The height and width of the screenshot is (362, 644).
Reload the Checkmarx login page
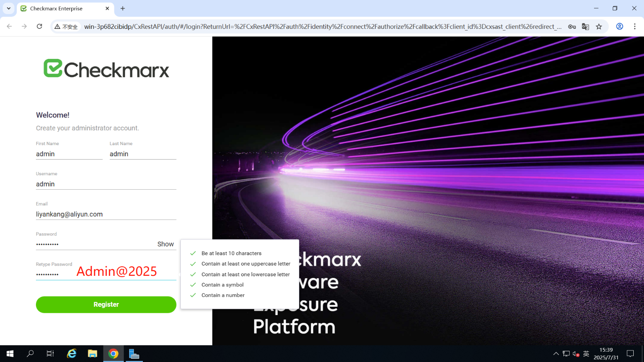click(40, 26)
